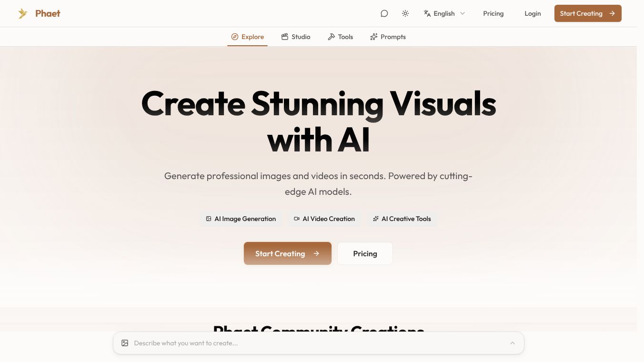Switch to the Studio tab
This screenshot has width=644, height=362.
point(296,37)
